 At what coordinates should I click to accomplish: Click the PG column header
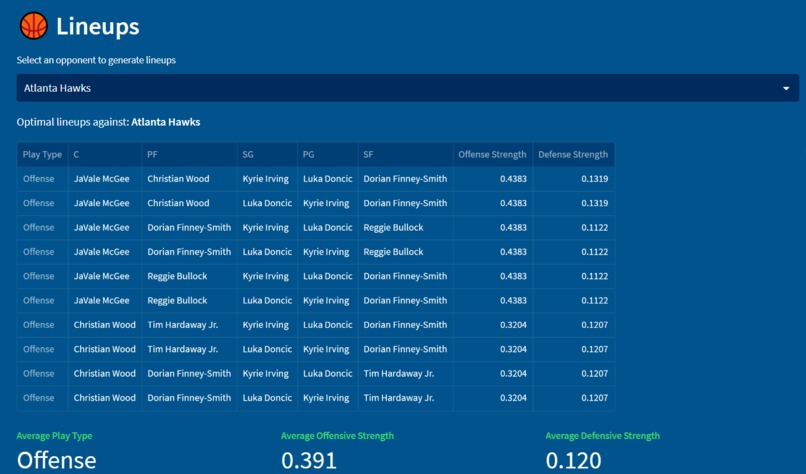327,154
